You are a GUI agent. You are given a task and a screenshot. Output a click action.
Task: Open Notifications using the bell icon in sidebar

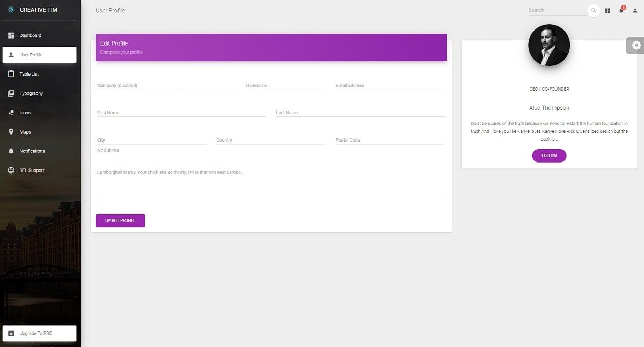tap(11, 151)
